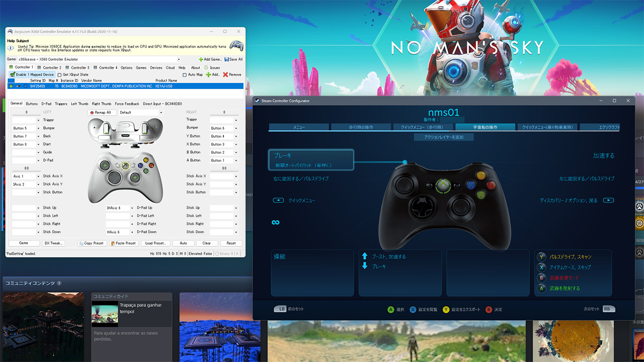Click the Add device green plus button
644x362 pixels.
click(x=208, y=74)
